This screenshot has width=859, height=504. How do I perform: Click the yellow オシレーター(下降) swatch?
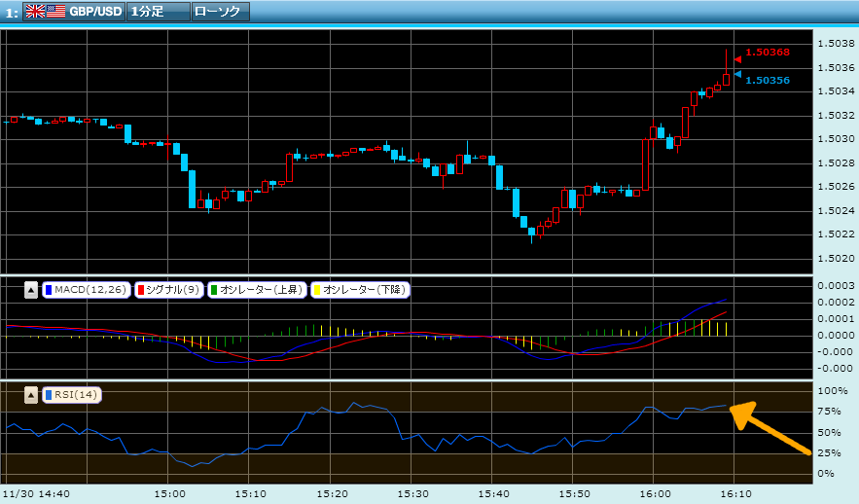click(x=316, y=290)
